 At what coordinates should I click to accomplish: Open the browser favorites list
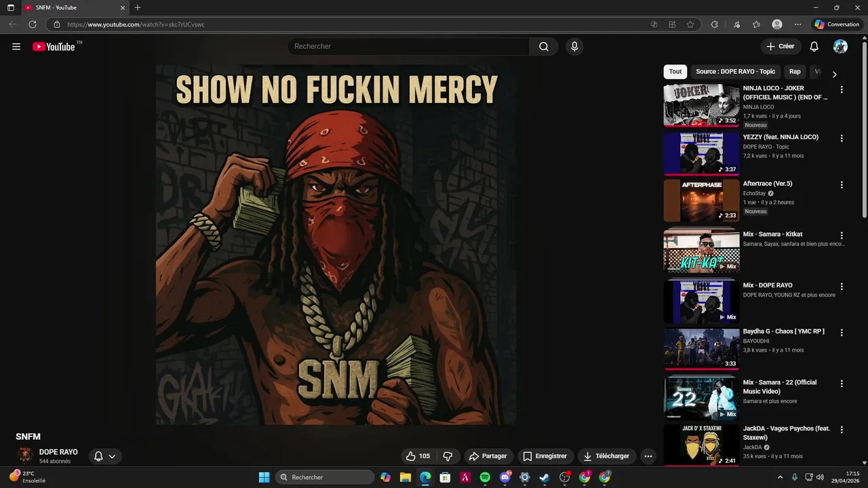point(756,24)
